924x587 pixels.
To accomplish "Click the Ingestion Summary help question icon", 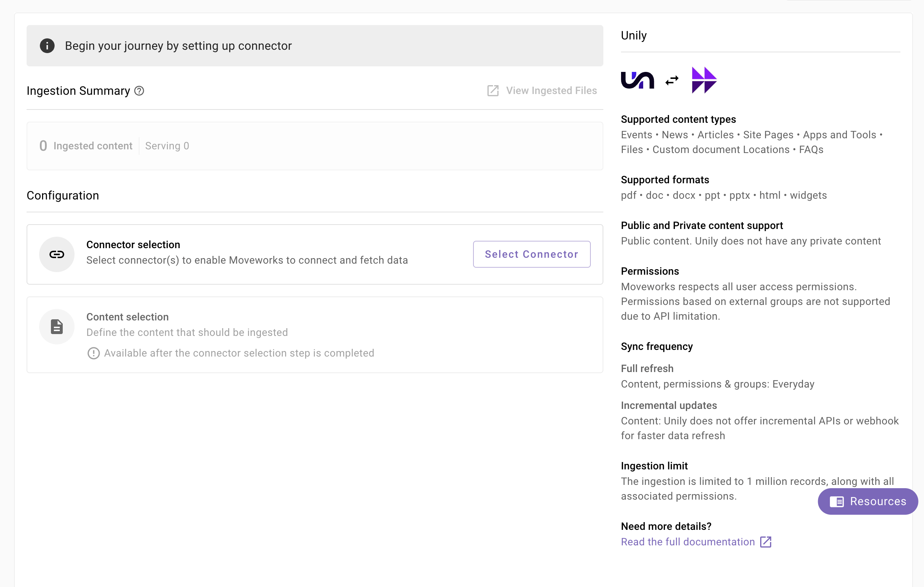I will [x=139, y=91].
